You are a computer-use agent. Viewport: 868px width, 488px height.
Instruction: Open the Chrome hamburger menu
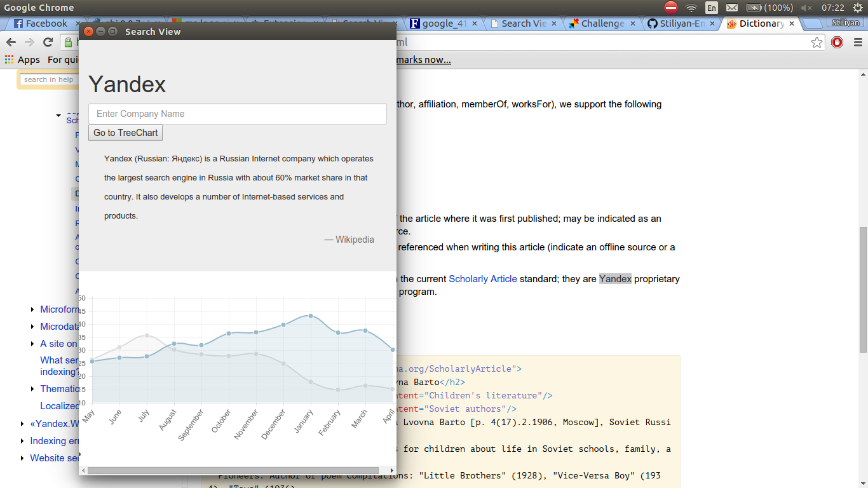click(858, 43)
